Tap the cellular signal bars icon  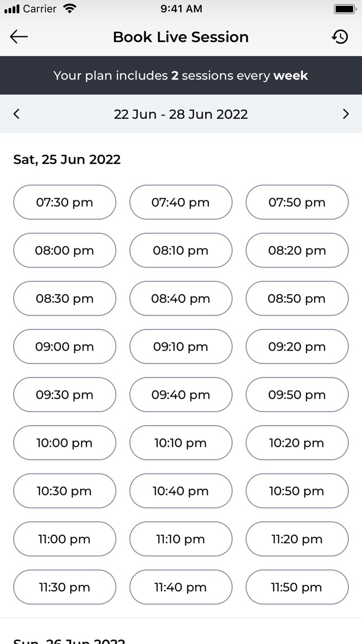coord(11,9)
